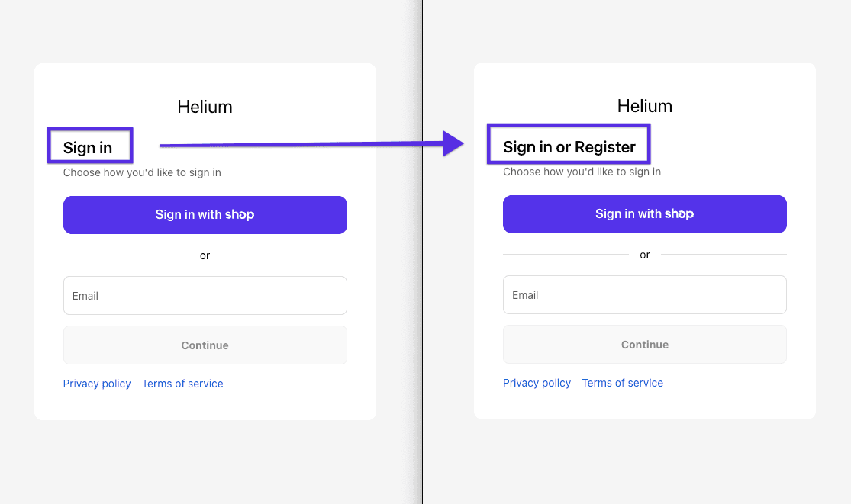Open the Privacy policy link on the right card
Image resolution: width=851 pixels, height=504 pixels.
pyautogui.click(x=537, y=383)
